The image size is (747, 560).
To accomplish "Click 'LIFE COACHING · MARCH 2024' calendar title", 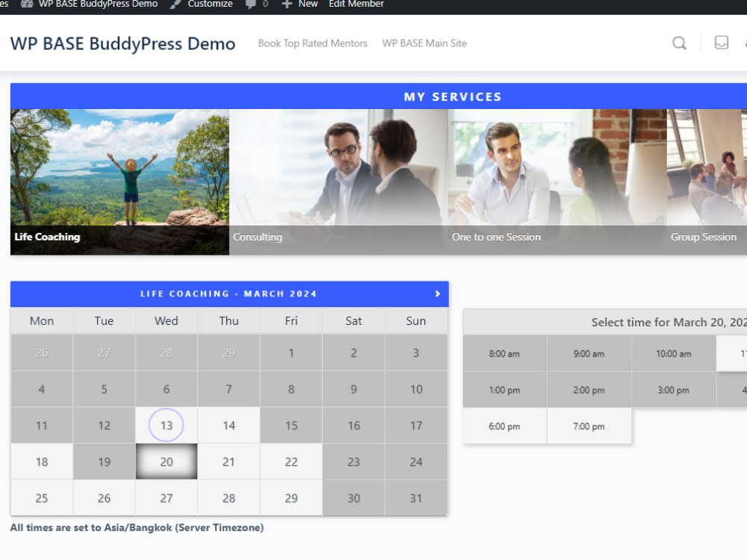I will [x=229, y=293].
